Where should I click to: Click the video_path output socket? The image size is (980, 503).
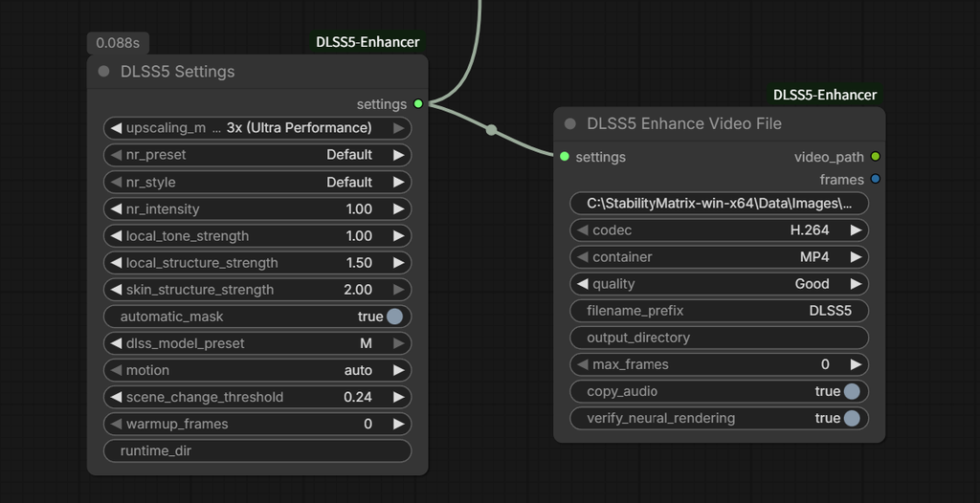875,157
